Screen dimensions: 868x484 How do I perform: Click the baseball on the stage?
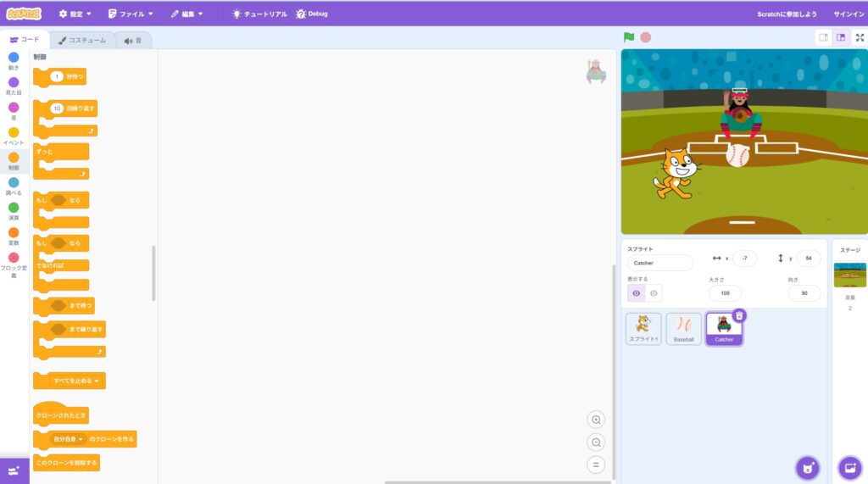737,155
